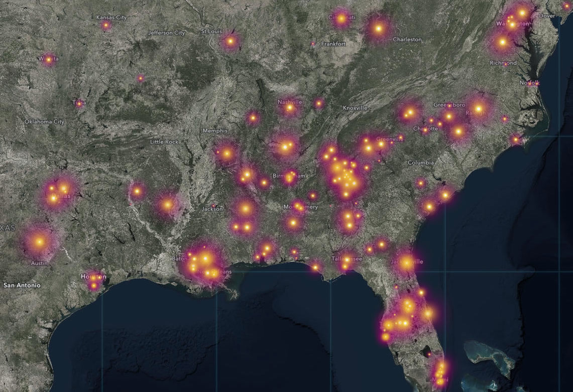The width and height of the screenshot is (573, 392).
Task: Click the Cincinnati label
Action: (x=341, y=17)
